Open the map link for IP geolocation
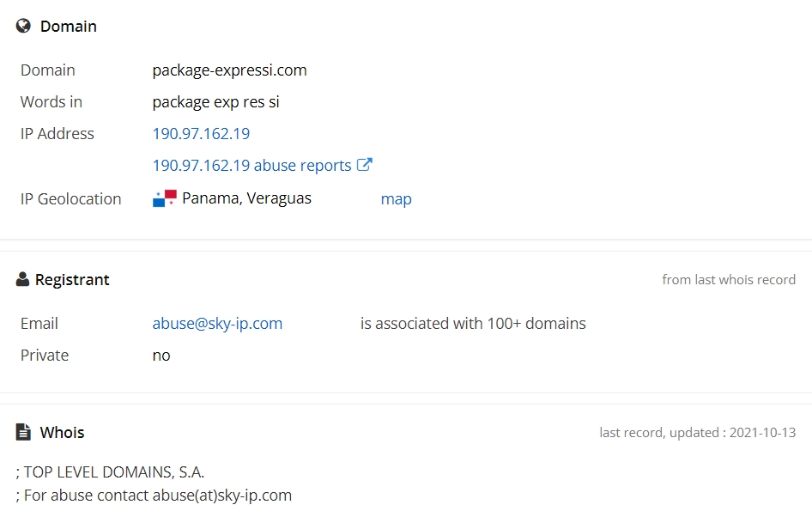The image size is (812, 511). tap(397, 199)
